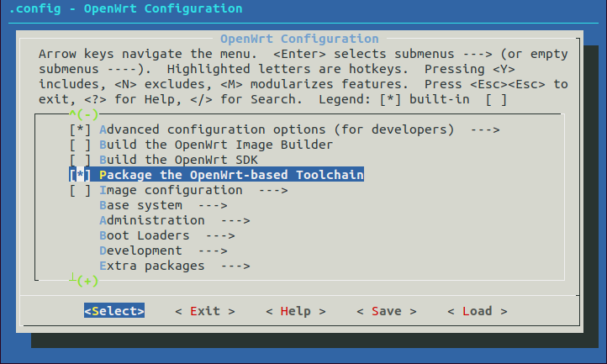Open the Extra packages menu entry
Image resolution: width=607 pixels, height=364 pixels.
151,266
